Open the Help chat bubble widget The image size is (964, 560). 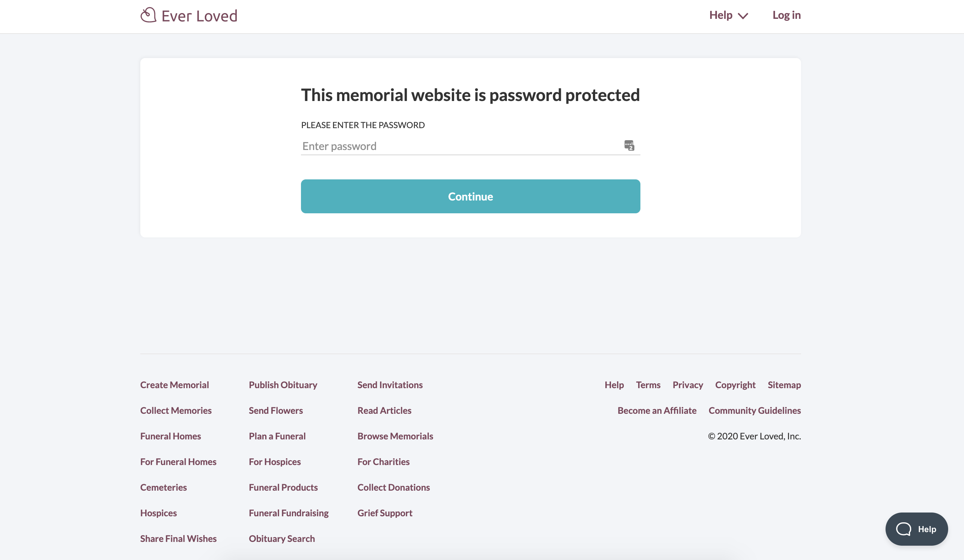(916, 529)
